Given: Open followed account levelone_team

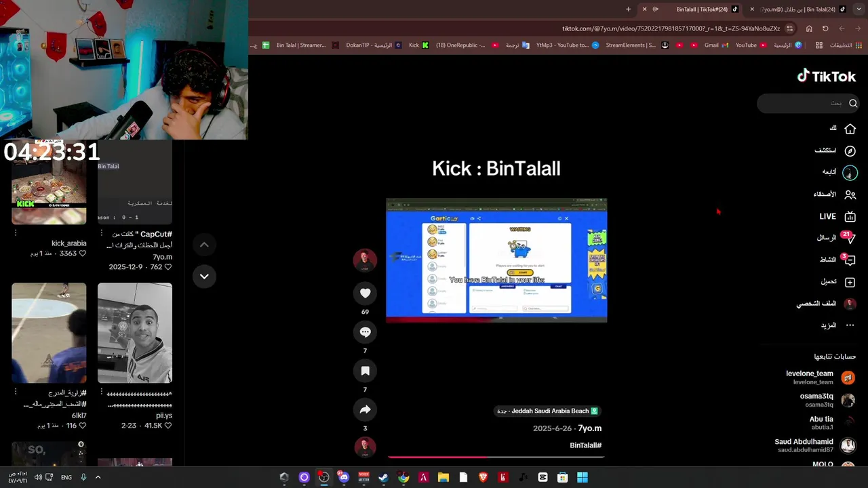Looking at the screenshot, I should (x=821, y=378).
